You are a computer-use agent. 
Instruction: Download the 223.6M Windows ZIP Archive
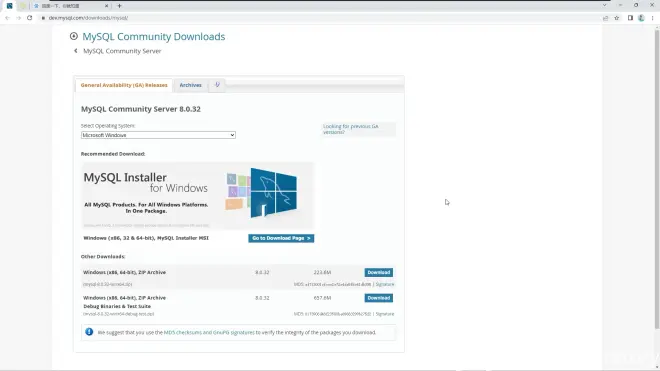[x=379, y=272]
